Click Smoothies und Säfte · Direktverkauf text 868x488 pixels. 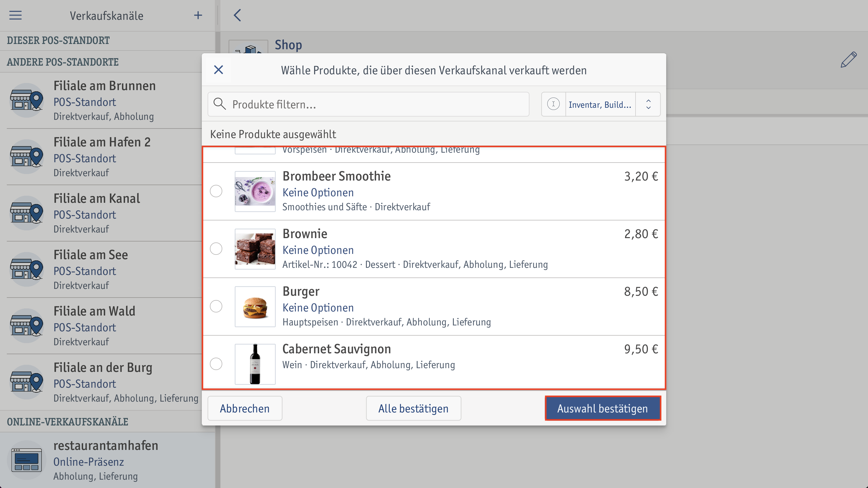[356, 207]
